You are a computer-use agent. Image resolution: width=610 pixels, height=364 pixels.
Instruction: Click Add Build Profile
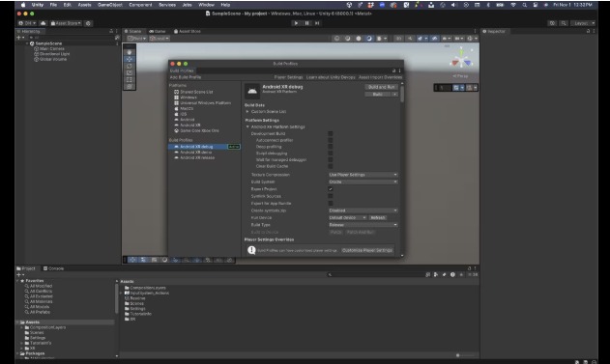tap(186, 77)
